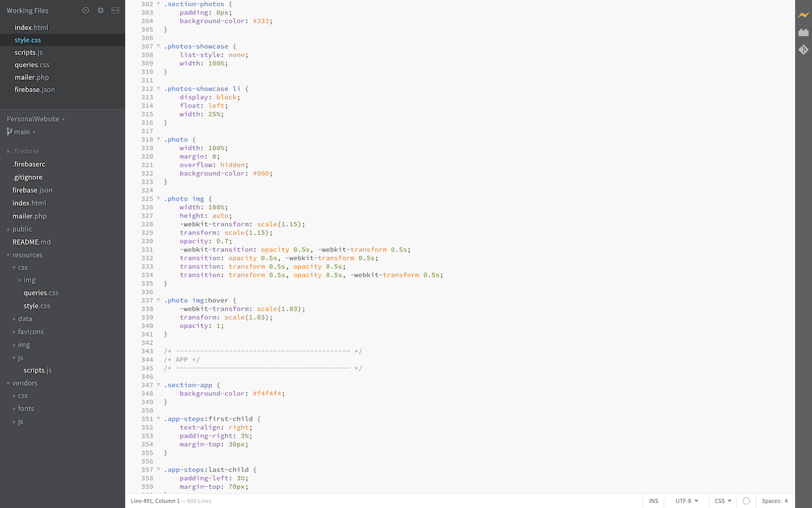Collapse the .photo img:hover rule fold triangle
Viewport: 812px width, 508px height.
tap(158, 300)
